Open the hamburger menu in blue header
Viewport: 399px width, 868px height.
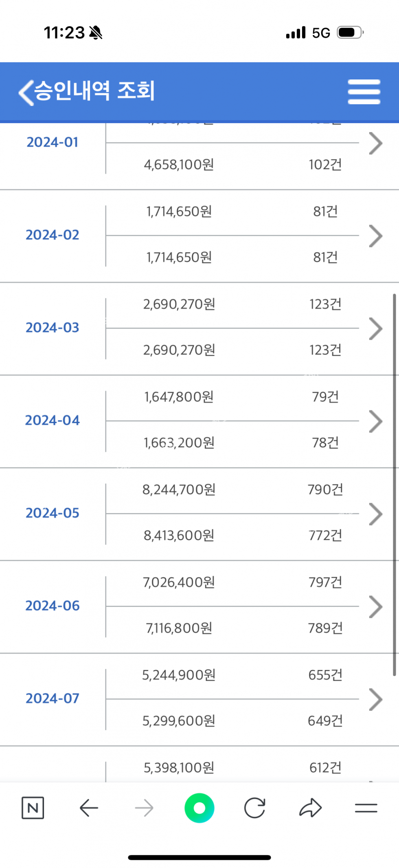coord(364,92)
